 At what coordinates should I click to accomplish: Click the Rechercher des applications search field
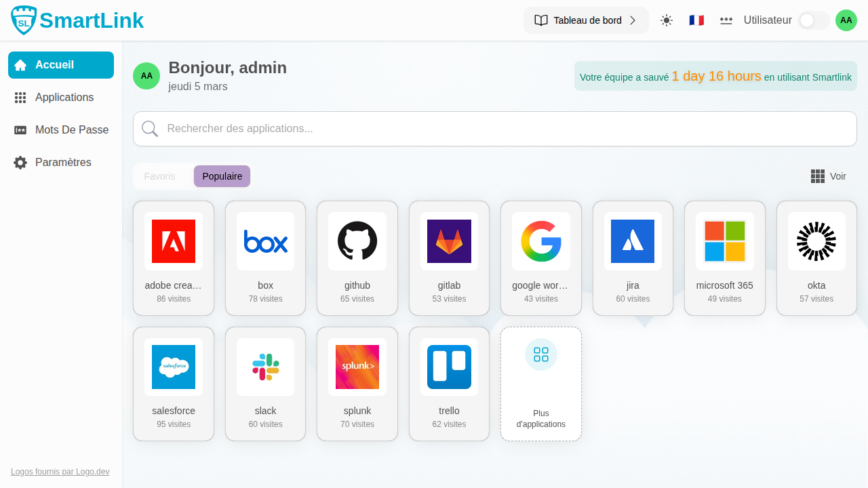coord(495,129)
